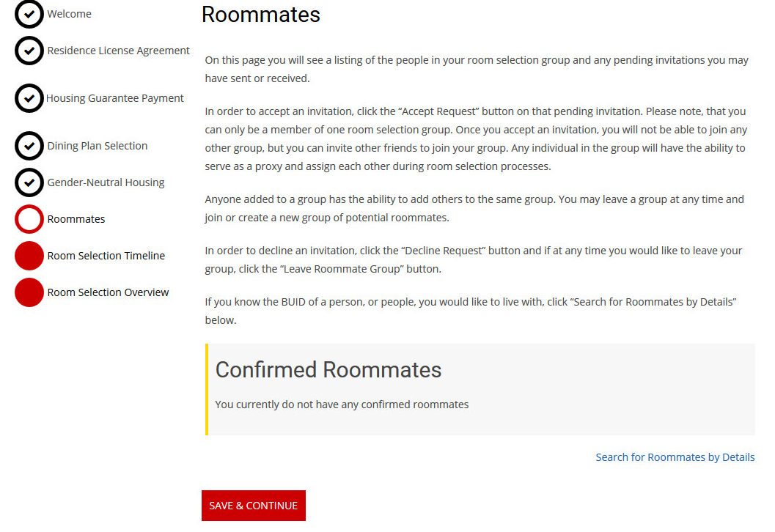Viewport: 775px width, 532px height.
Task: Open Search for Roommates by Details link
Action: click(675, 457)
